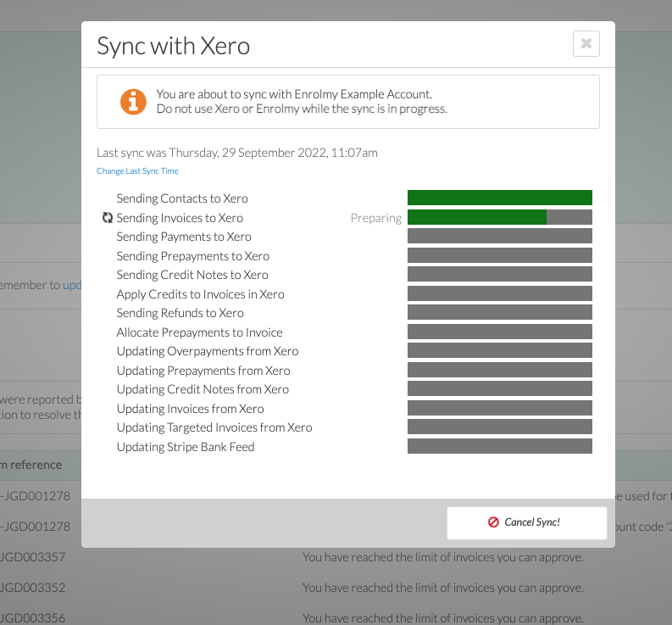Click the orange info icon
Viewport: 672px width, 625px height.
tap(133, 102)
